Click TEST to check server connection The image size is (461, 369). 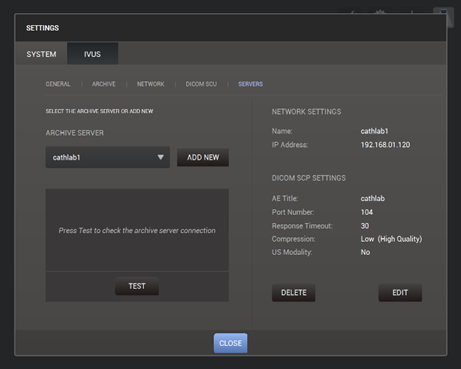click(x=137, y=286)
